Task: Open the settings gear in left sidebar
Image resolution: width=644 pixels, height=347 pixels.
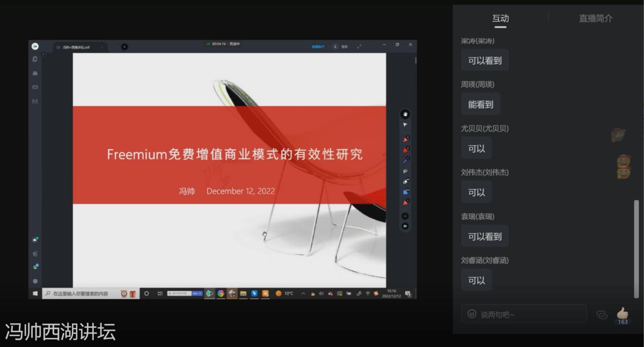Action: coord(35,281)
